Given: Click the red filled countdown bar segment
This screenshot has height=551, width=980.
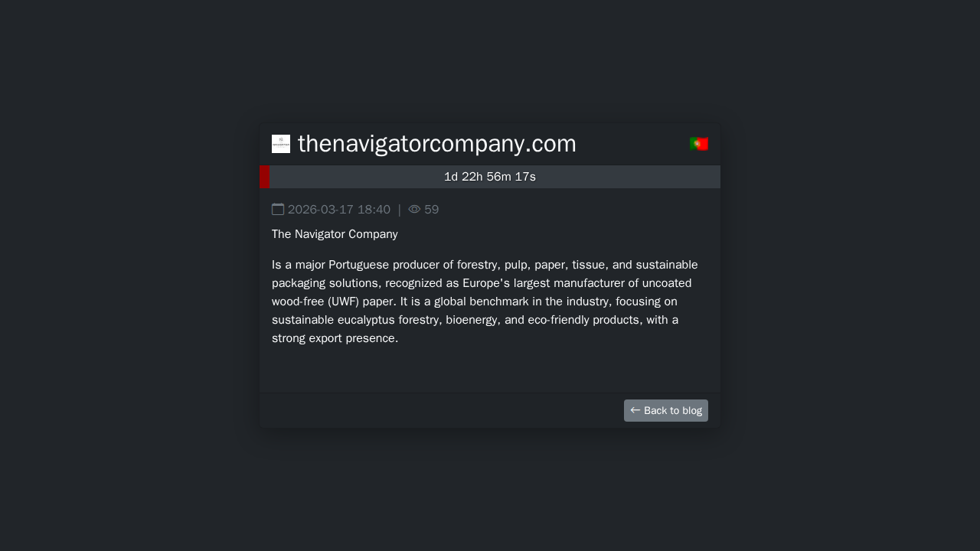Looking at the screenshot, I should point(265,177).
